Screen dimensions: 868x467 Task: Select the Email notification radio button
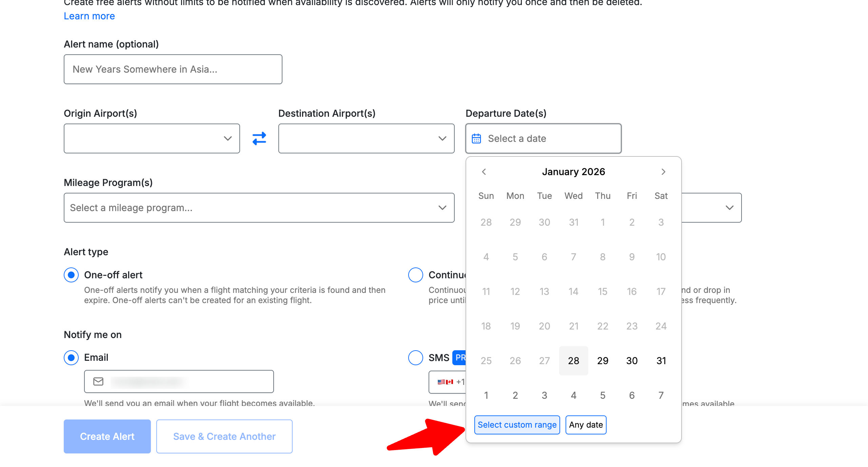tap(71, 358)
